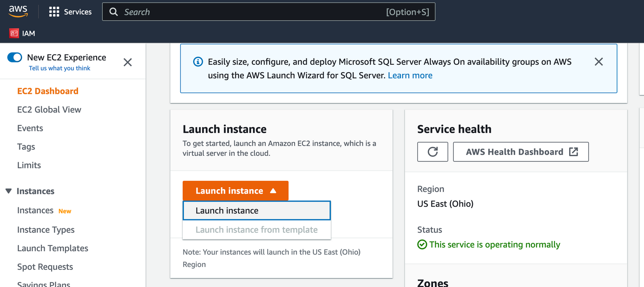The width and height of the screenshot is (644, 287).
Task: Click the info icon in SQL Server banner
Action: coord(198,62)
